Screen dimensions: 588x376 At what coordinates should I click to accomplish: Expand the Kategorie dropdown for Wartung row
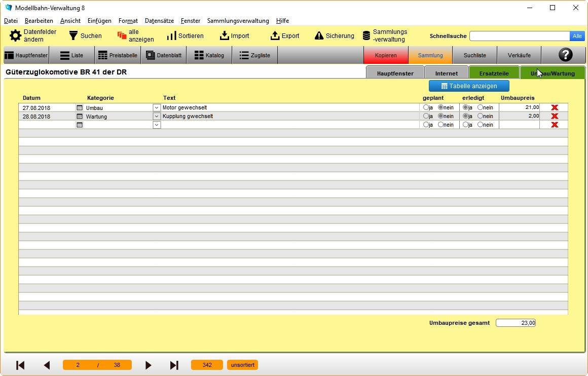coord(157,116)
